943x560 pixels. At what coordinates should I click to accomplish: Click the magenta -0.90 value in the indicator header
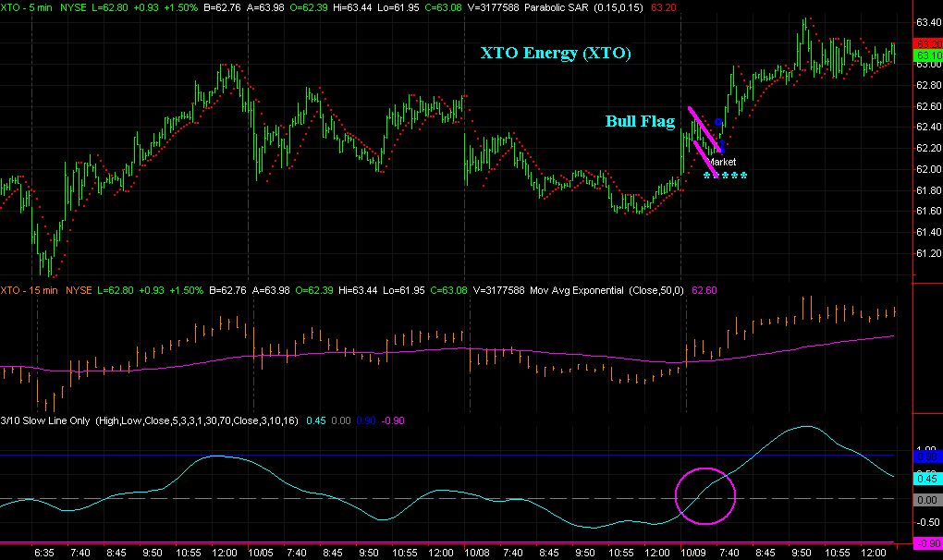pyautogui.click(x=393, y=420)
